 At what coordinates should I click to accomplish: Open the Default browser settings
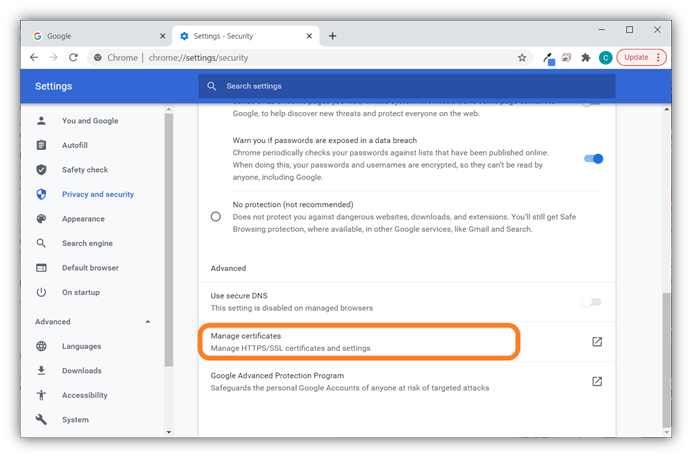90,268
